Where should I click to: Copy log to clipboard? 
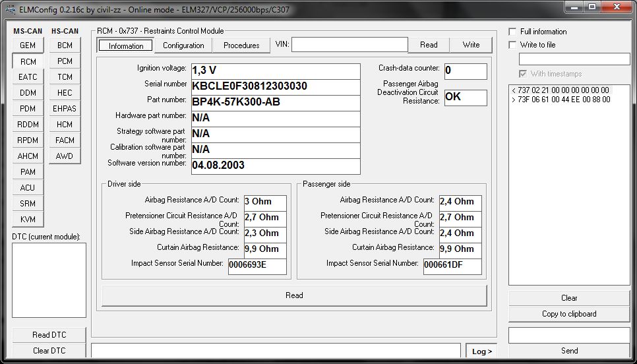568,314
